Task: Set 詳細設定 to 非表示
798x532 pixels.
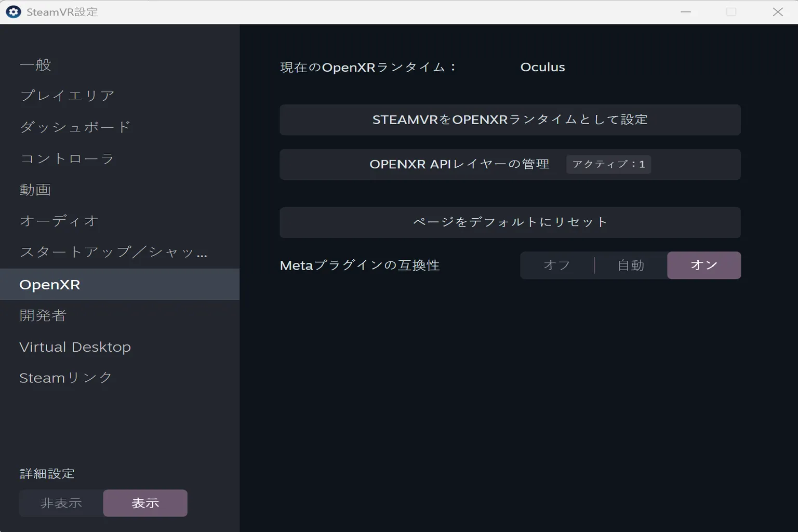Action: click(61, 503)
